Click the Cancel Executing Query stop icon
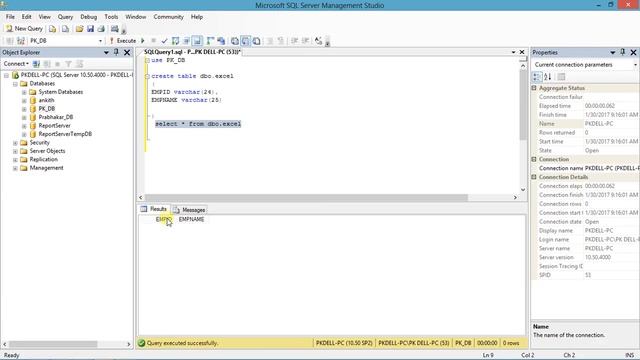Viewport: 640px width, 360px height. tap(153, 41)
